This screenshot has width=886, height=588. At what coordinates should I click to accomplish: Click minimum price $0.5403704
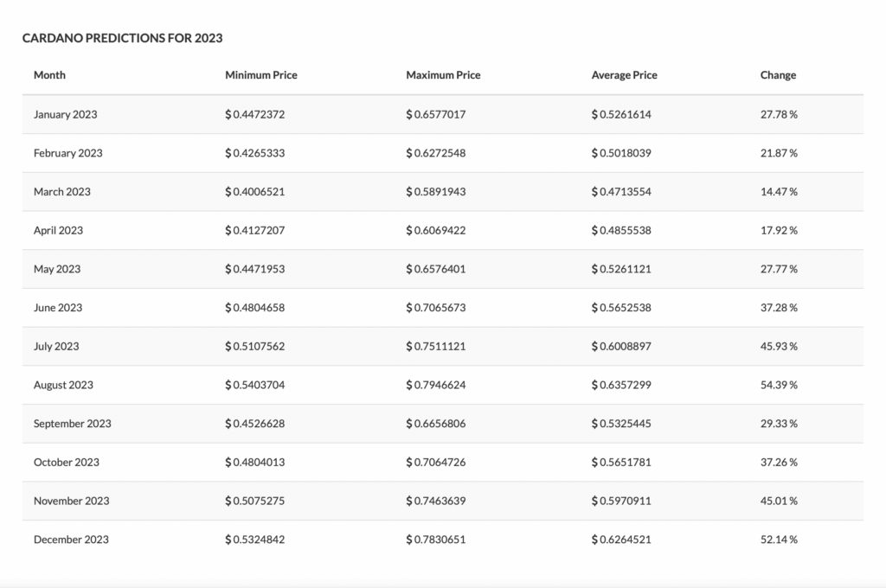tap(255, 385)
